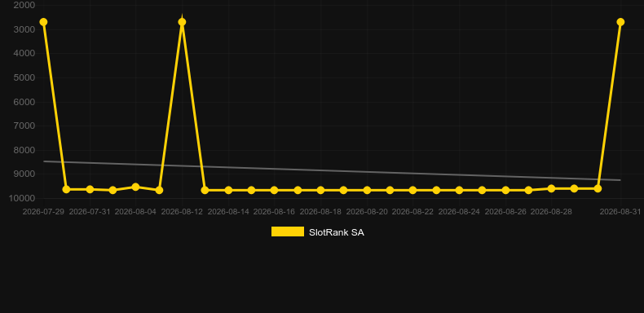This screenshot has height=313, width=644.
Task: Select the data point above 2026-08-04
Action: pyautogui.click(x=135, y=187)
